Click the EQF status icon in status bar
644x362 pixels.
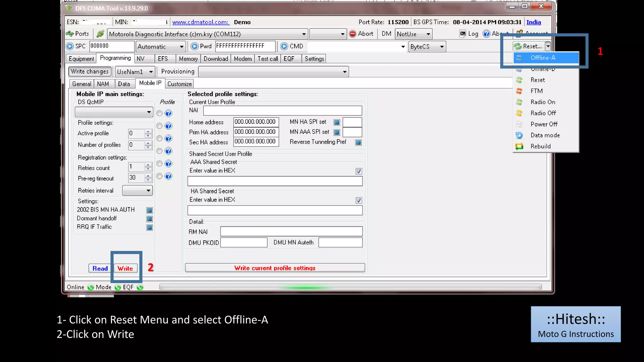click(x=140, y=287)
